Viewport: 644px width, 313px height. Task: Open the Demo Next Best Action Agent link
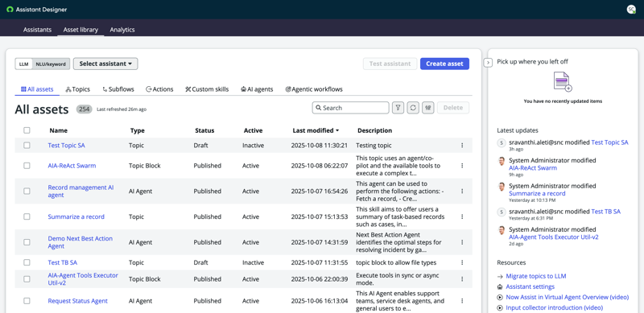click(x=80, y=242)
